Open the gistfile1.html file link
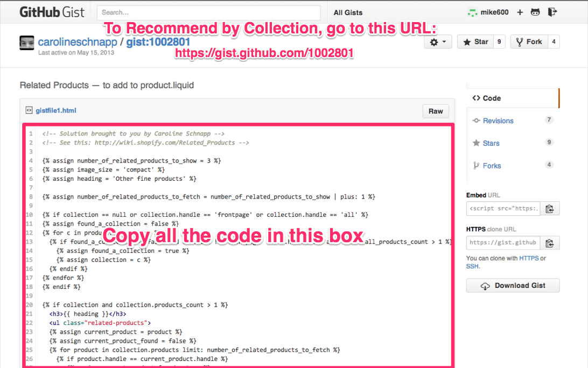Screen dimensions: 588x368 tap(56, 110)
